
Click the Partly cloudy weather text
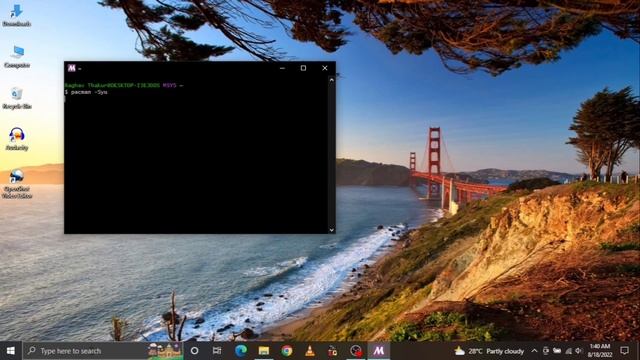(x=505, y=351)
